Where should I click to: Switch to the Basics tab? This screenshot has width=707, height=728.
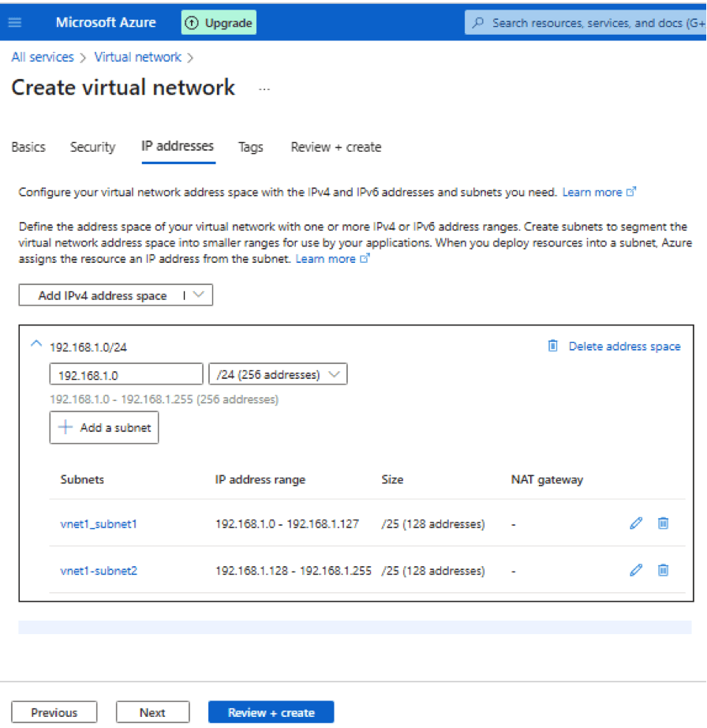[x=28, y=147]
